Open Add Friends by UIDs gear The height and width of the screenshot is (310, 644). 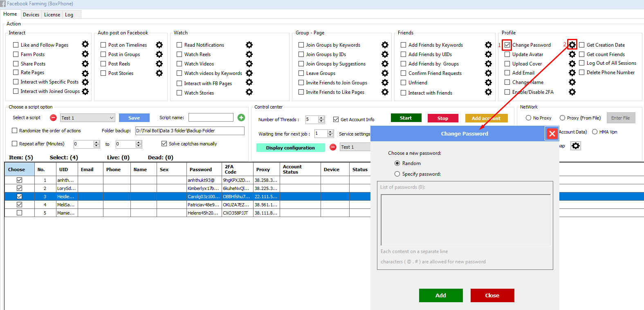pos(488,54)
